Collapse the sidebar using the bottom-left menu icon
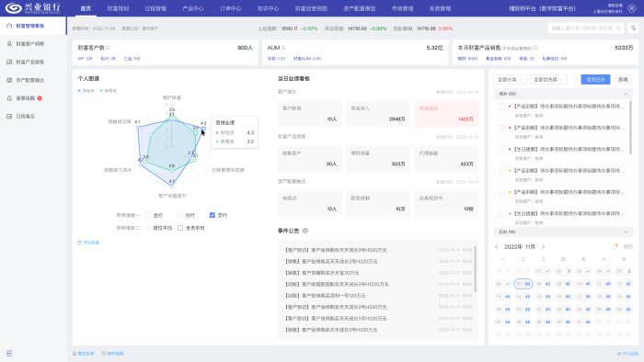Screen dimensions: 644x362 point(9,353)
